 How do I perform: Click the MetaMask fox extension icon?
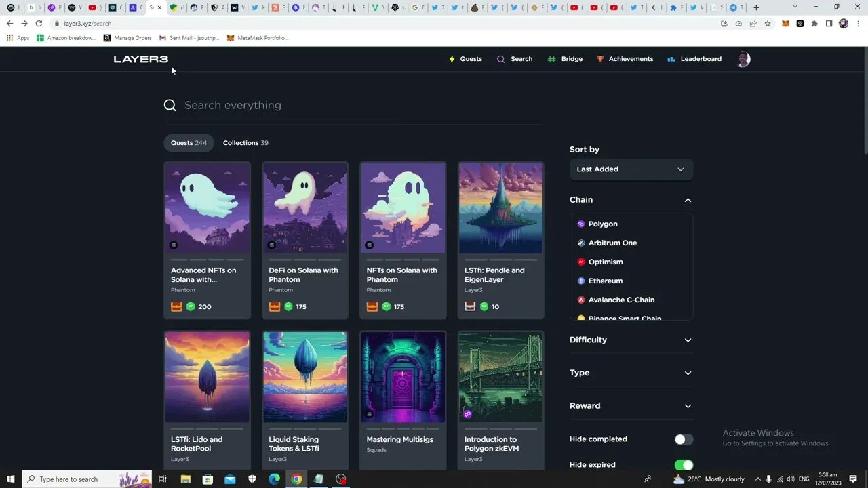click(785, 23)
